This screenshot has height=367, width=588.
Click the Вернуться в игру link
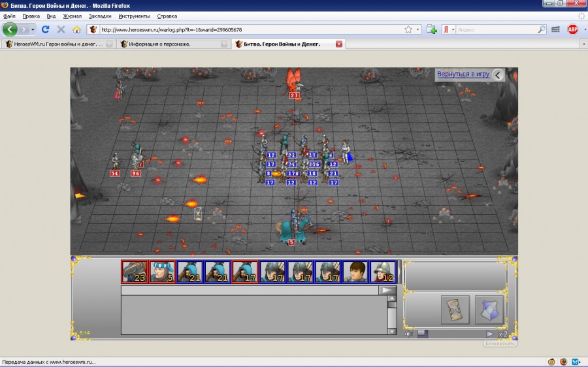[463, 74]
